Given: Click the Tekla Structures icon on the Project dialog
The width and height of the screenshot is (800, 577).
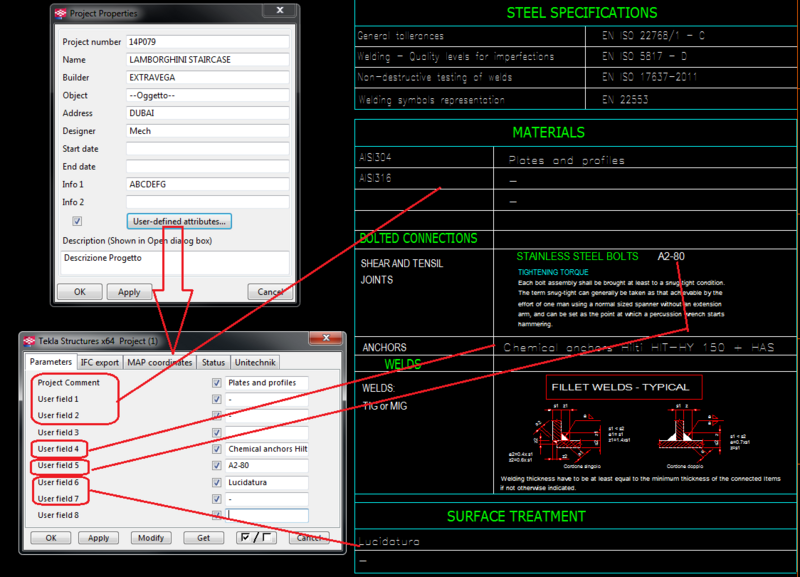Looking at the screenshot, I should [x=28, y=338].
